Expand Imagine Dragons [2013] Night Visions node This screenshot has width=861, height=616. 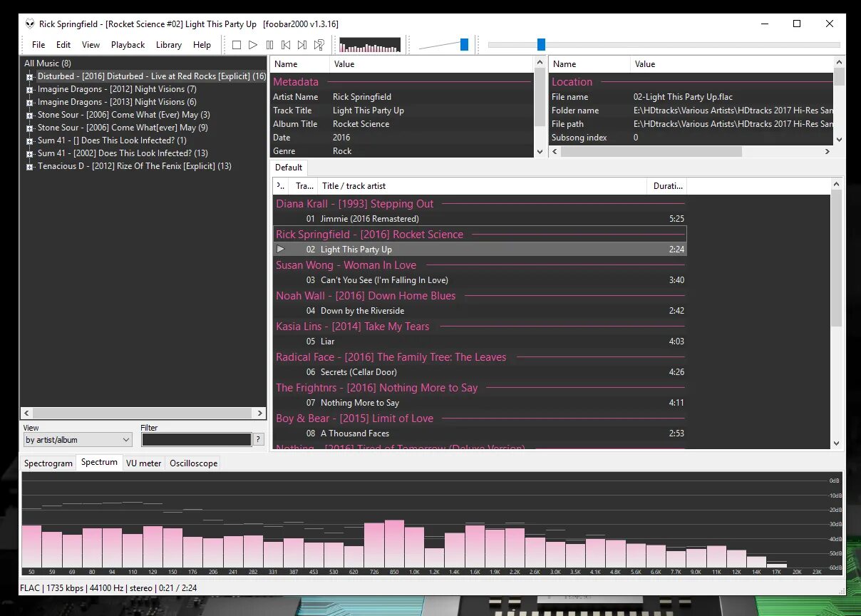(30, 103)
